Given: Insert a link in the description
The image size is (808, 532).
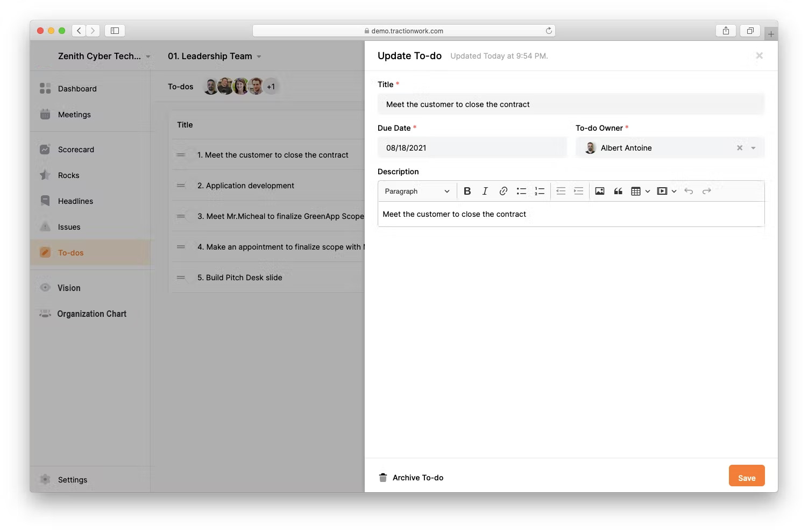Looking at the screenshot, I should (503, 191).
